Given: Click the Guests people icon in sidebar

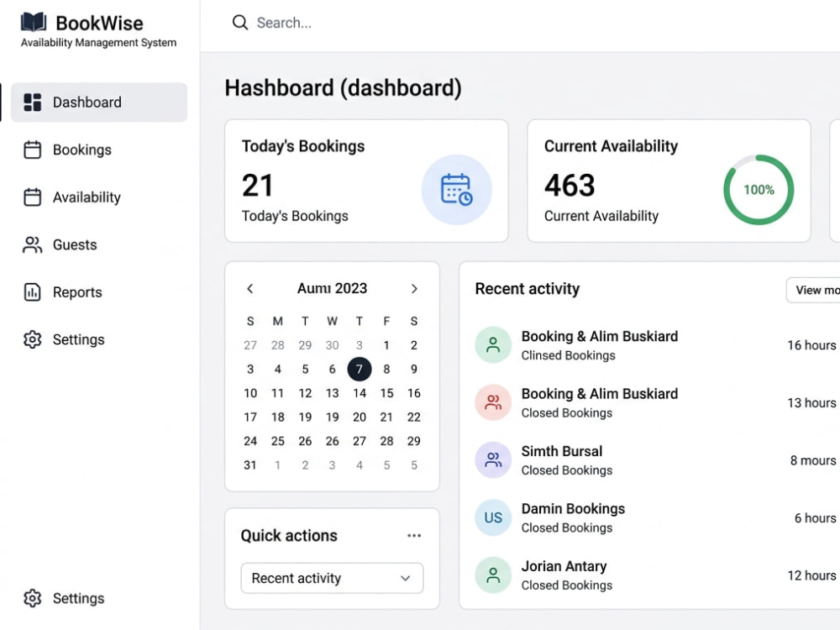Looking at the screenshot, I should [x=32, y=244].
